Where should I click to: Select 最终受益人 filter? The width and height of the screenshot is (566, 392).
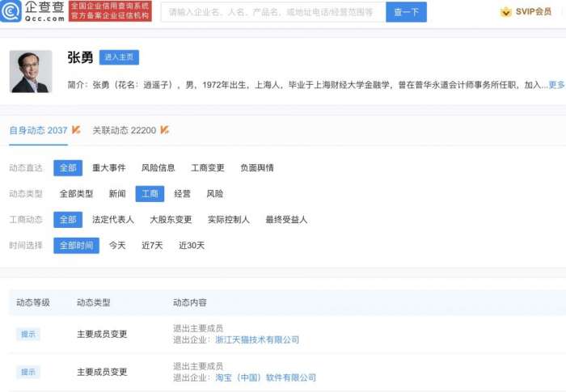tap(286, 220)
